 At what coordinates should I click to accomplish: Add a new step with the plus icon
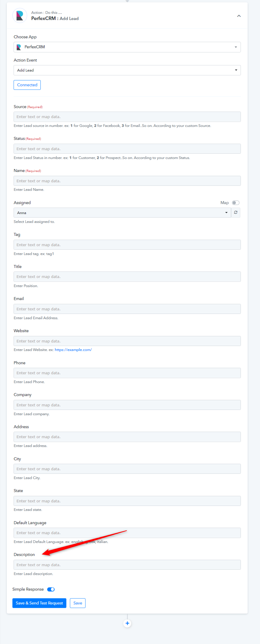click(x=127, y=623)
